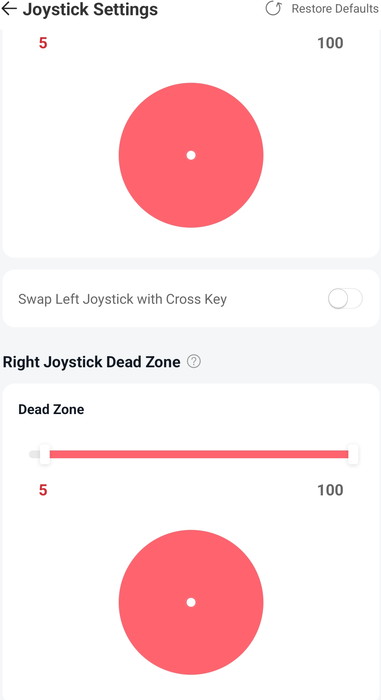Toggle Swap Left Joystick with Cross Key
381x700 pixels.
click(345, 299)
